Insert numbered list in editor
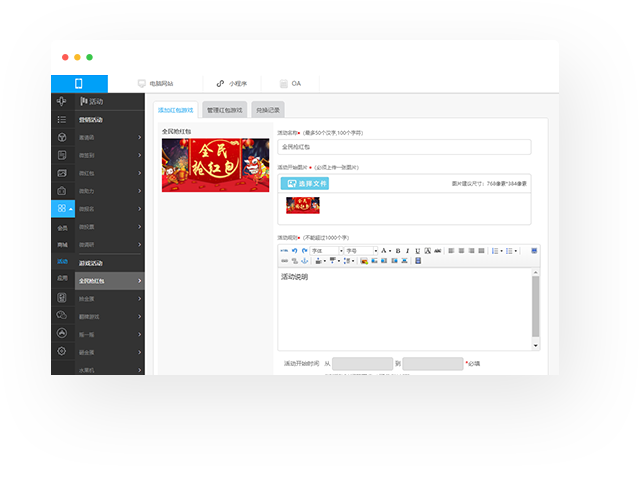The height and width of the screenshot is (478, 640). [496, 251]
